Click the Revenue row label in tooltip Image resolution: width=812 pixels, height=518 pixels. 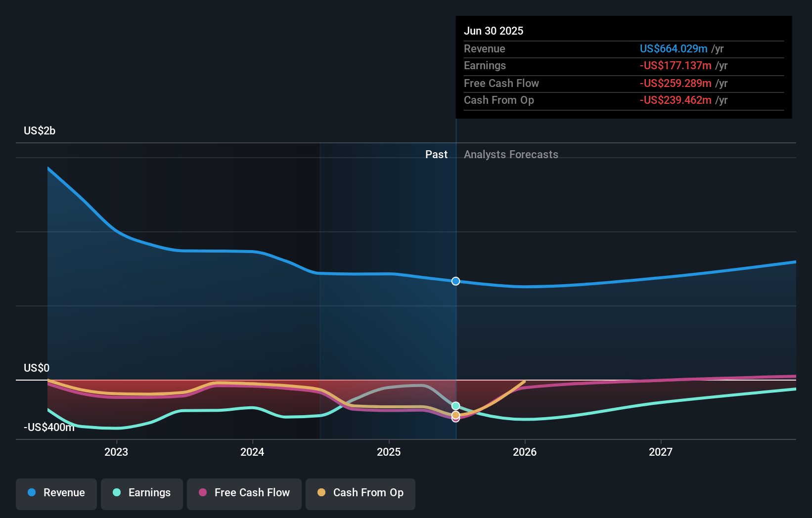pyautogui.click(x=485, y=49)
